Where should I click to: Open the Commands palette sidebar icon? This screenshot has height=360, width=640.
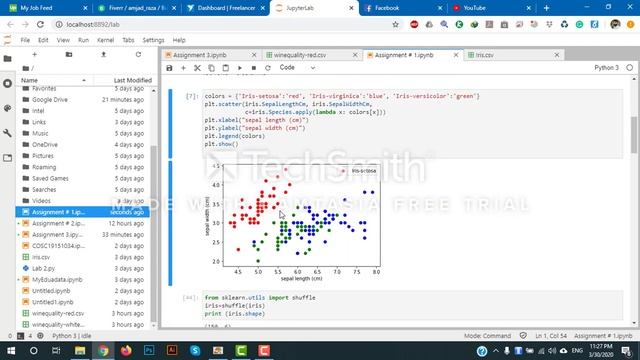(7, 108)
